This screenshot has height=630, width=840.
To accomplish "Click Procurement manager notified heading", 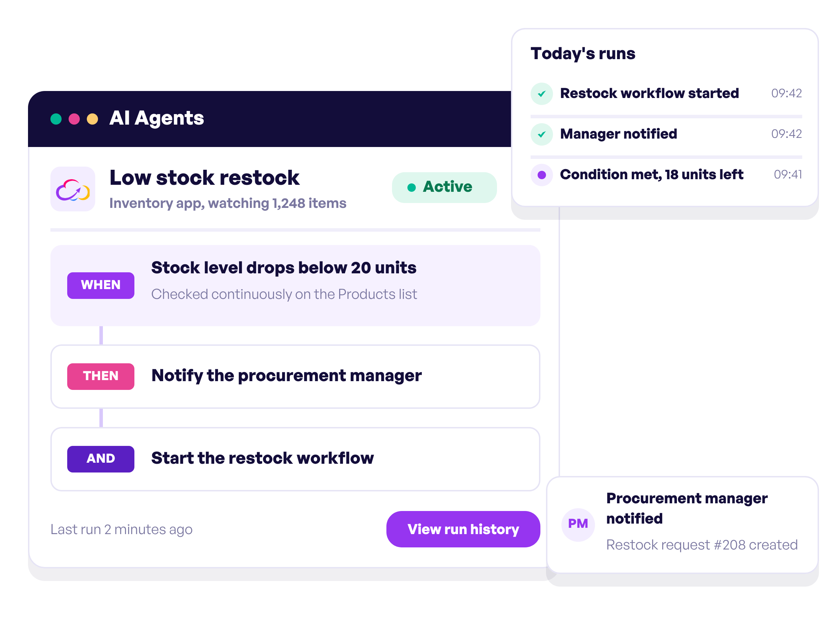I will coord(687,508).
